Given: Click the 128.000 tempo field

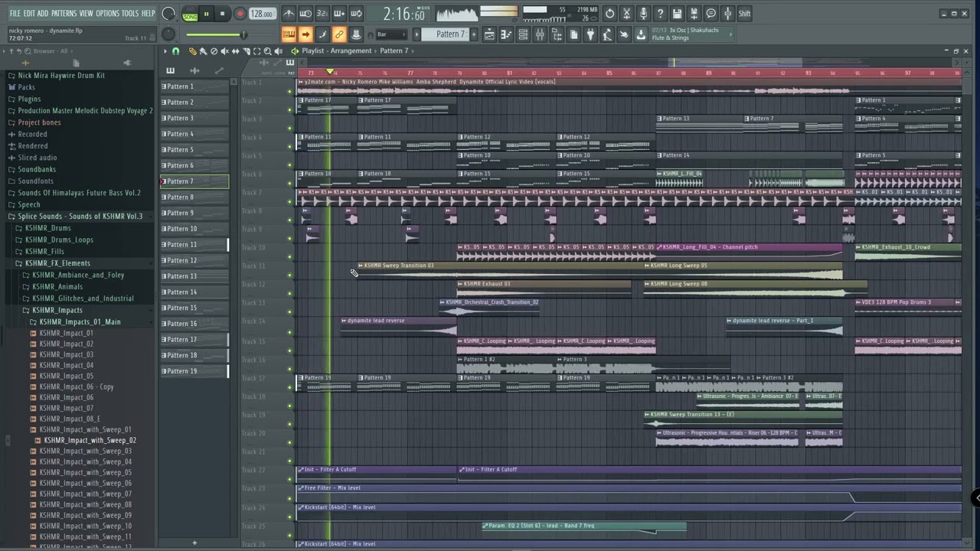Looking at the screenshot, I should (262, 14).
